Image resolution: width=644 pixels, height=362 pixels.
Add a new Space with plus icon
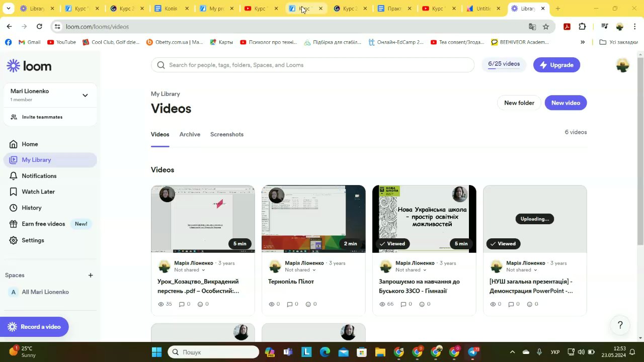coord(91,275)
